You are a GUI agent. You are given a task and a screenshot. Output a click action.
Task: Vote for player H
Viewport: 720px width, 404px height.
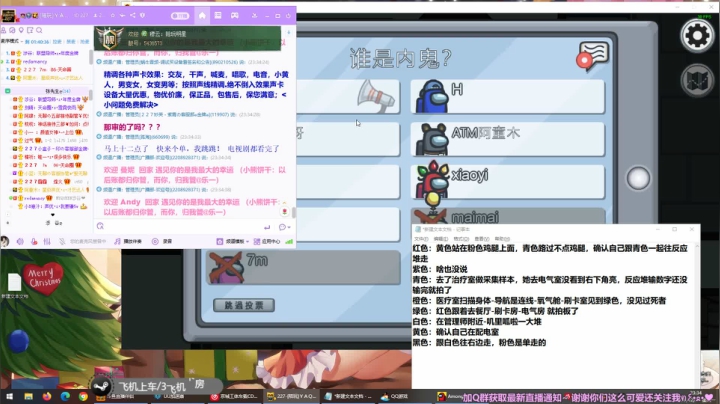tap(507, 96)
